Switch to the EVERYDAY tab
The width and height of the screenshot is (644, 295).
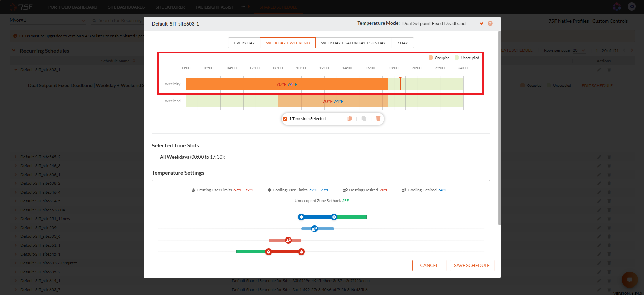click(244, 43)
